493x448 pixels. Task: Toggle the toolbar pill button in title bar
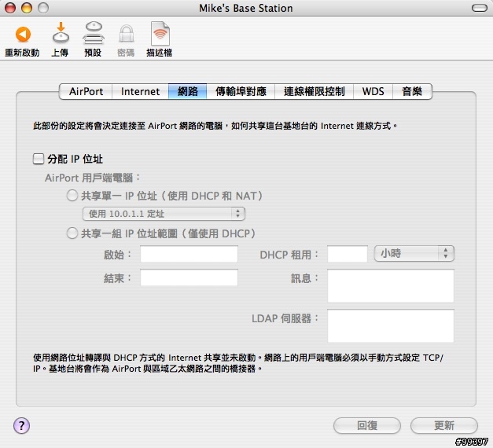click(x=480, y=8)
